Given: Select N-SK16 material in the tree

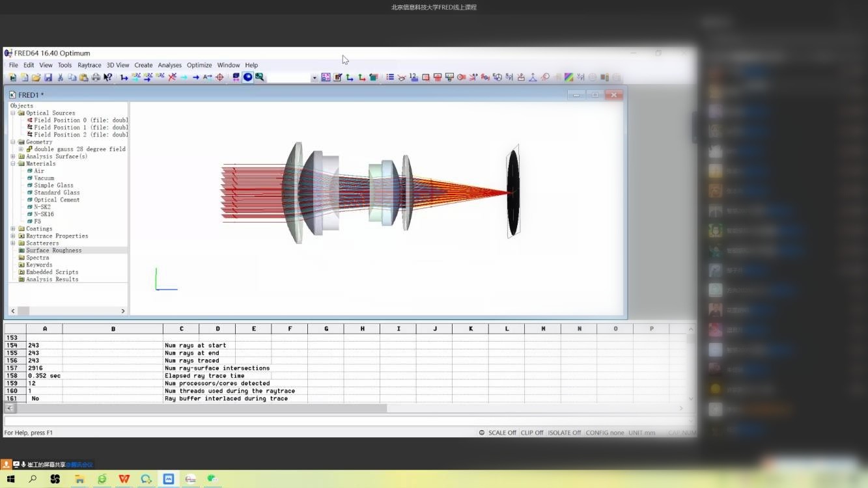Looking at the screenshot, I should tap(44, 214).
